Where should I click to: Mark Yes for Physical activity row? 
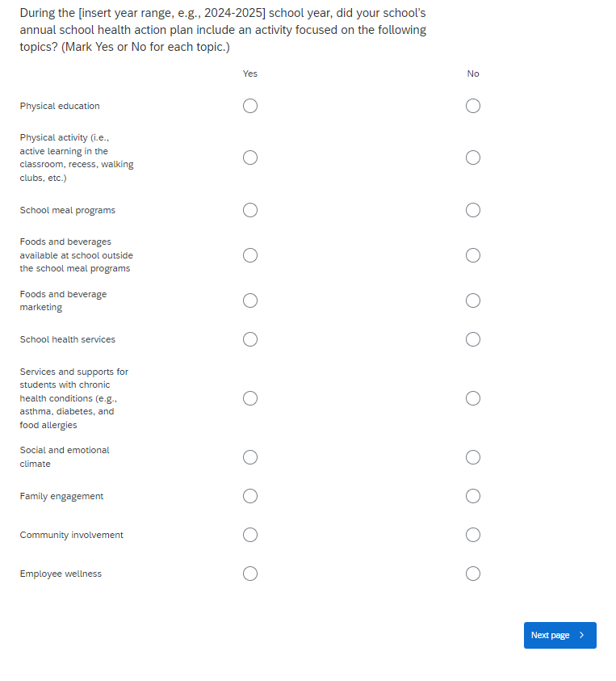pos(250,158)
